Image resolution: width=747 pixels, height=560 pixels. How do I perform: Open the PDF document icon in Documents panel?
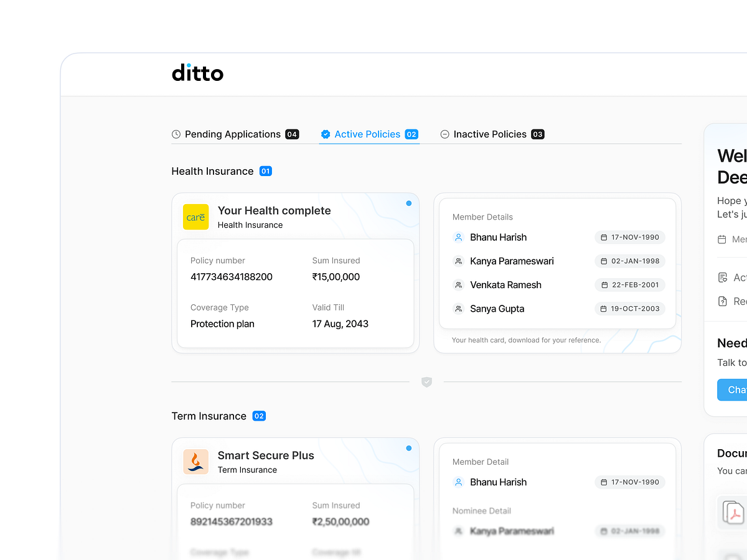point(732,512)
